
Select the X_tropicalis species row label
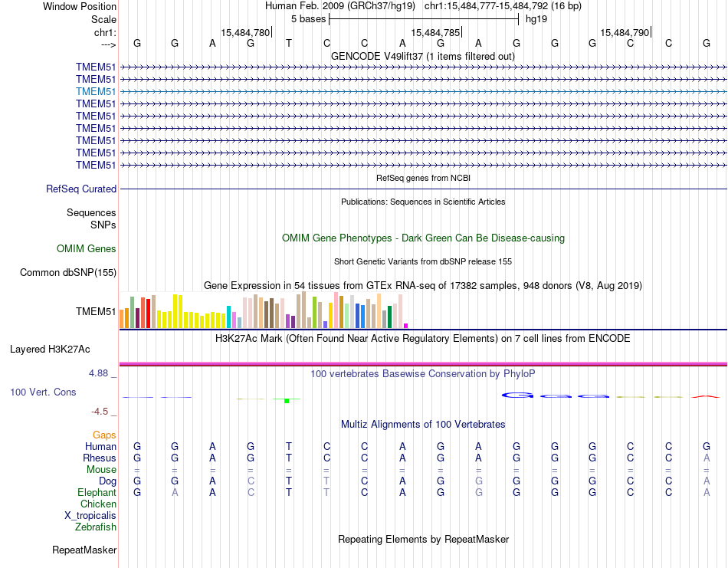point(90,516)
